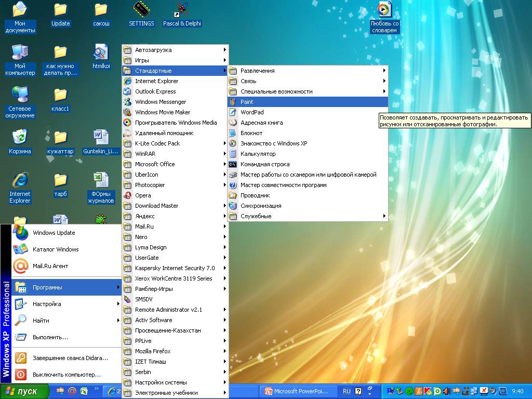Viewport: 532px width, 399px height.
Task: Select Блокнот in the submenu
Action: pyautogui.click(x=251, y=133)
